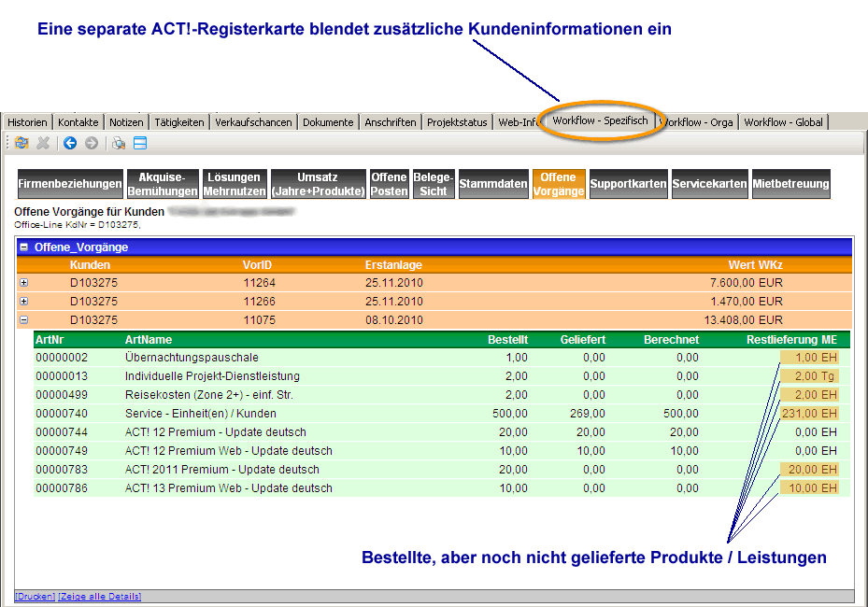The height and width of the screenshot is (607, 868).
Task: Select the value 7.600,00 EUR
Action: click(x=747, y=283)
